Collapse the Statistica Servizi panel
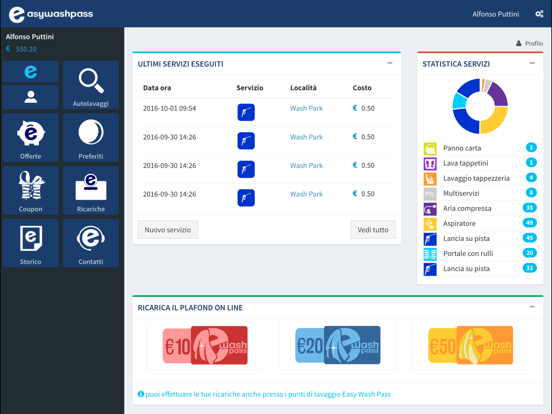 (x=532, y=63)
